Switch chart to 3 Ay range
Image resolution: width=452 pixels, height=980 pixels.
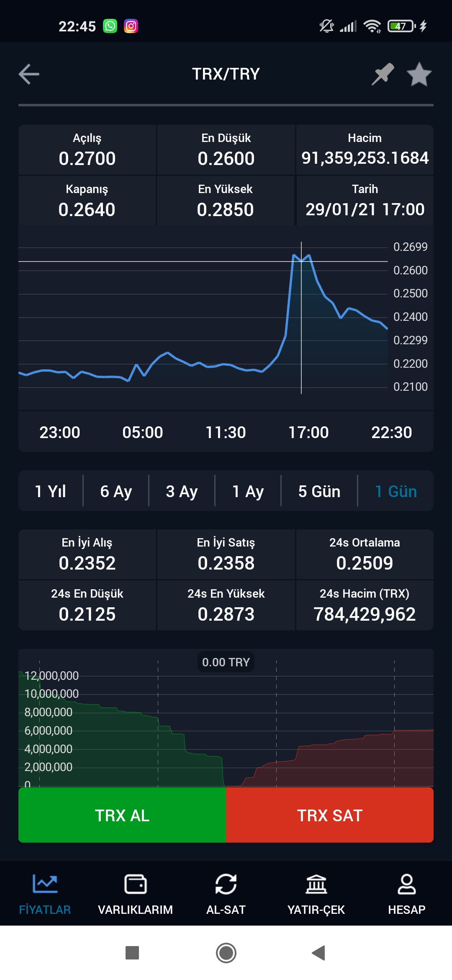(182, 491)
